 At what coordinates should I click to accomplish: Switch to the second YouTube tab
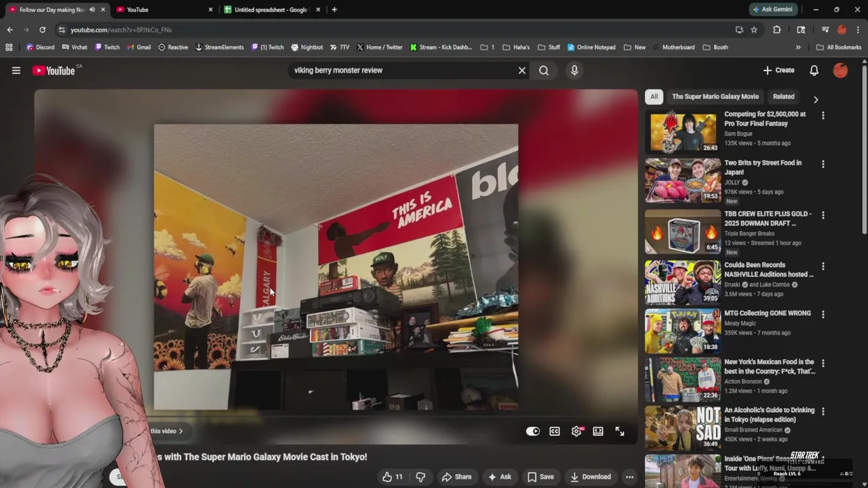(164, 9)
